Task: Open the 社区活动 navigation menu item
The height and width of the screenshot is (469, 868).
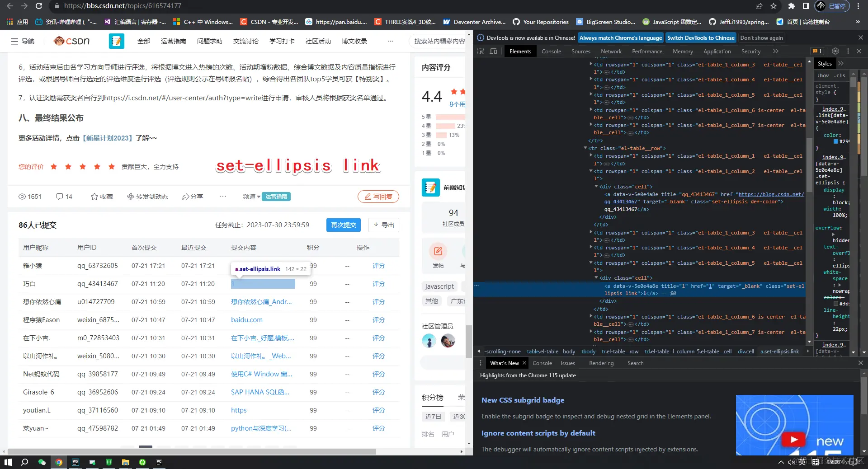Action: coord(318,41)
